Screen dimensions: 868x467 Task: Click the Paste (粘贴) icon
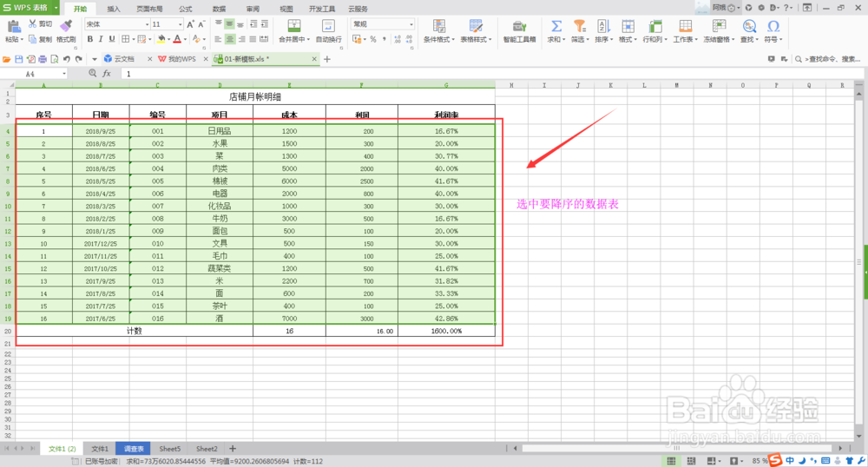(13, 26)
